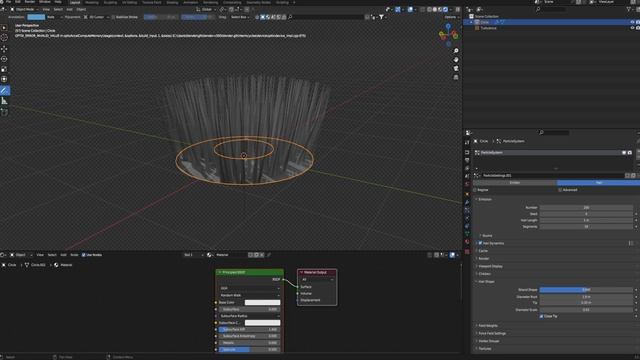The width and height of the screenshot is (640, 360).
Task: Click the Number field in Emission
Action: (586, 207)
